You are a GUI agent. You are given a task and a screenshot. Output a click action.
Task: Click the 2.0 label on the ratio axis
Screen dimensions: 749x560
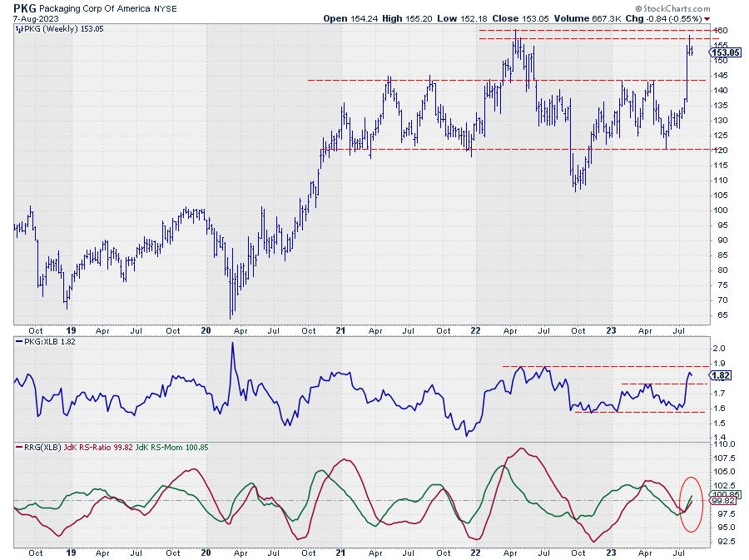click(x=719, y=349)
